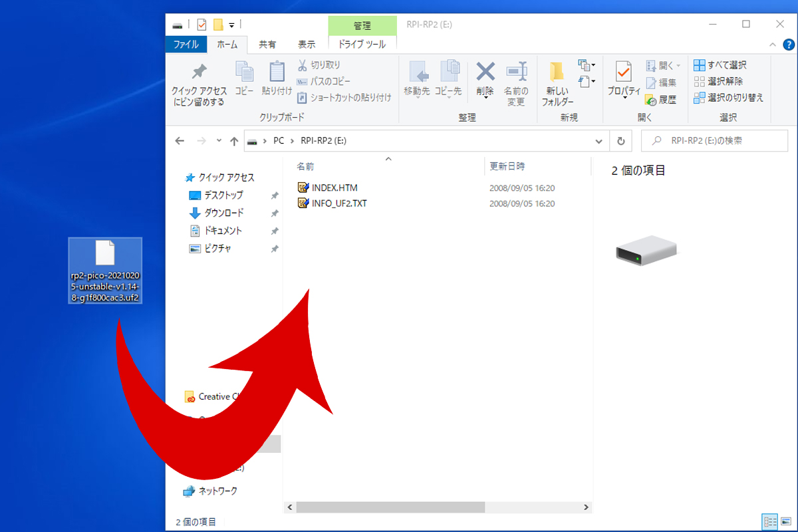
Task: Go up one folder with up arrow
Action: (x=234, y=141)
